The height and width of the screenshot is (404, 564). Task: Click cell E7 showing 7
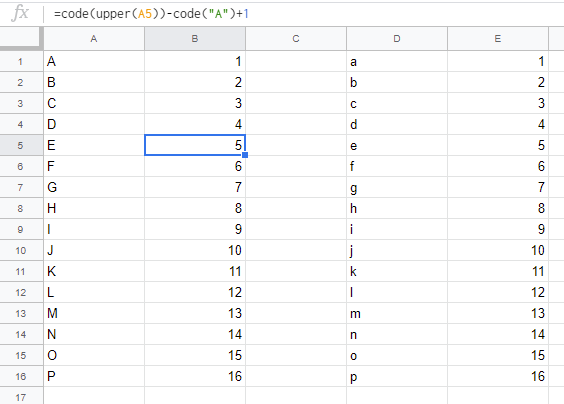tap(498, 187)
